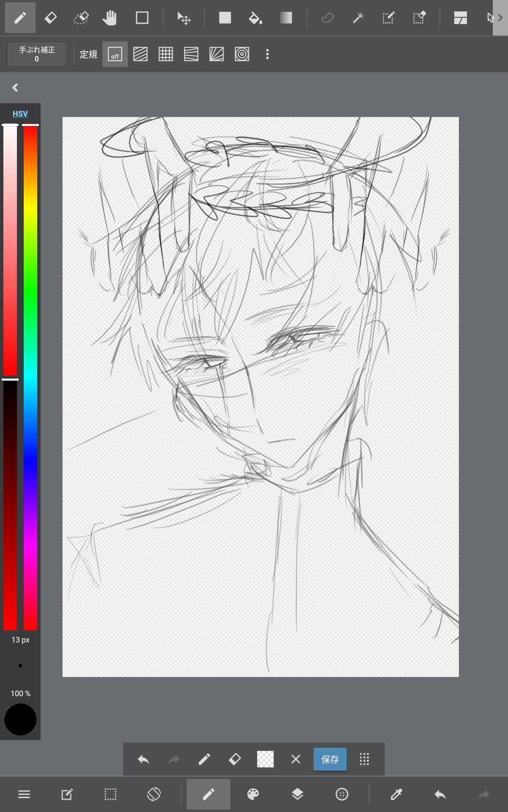
Task: Expand the top toolbar with right chevron
Action: [x=500, y=18]
